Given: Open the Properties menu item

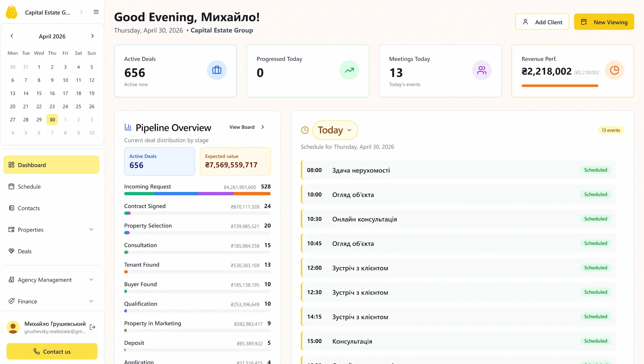Looking at the screenshot, I should click(x=51, y=230).
